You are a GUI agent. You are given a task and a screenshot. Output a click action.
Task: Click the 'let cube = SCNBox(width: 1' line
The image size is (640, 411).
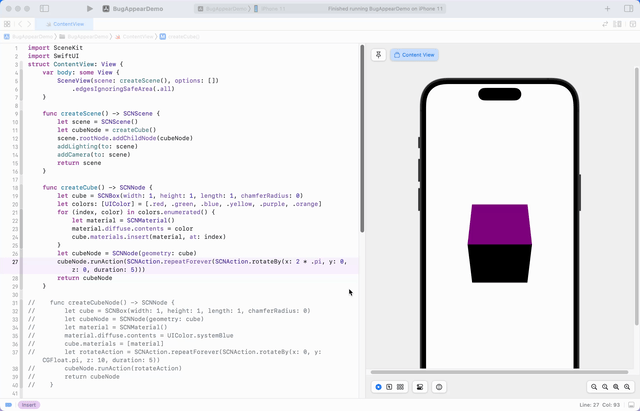click(180, 196)
